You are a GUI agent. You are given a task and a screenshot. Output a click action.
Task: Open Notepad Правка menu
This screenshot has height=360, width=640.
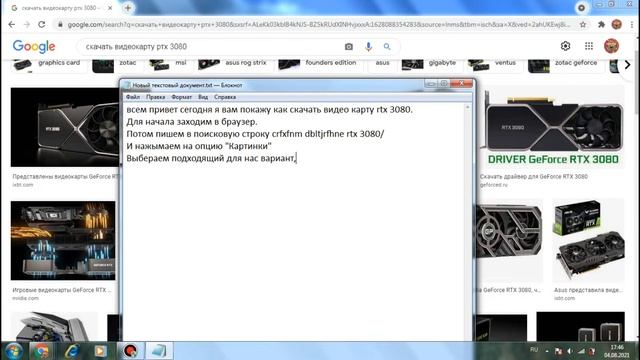coord(156,97)
